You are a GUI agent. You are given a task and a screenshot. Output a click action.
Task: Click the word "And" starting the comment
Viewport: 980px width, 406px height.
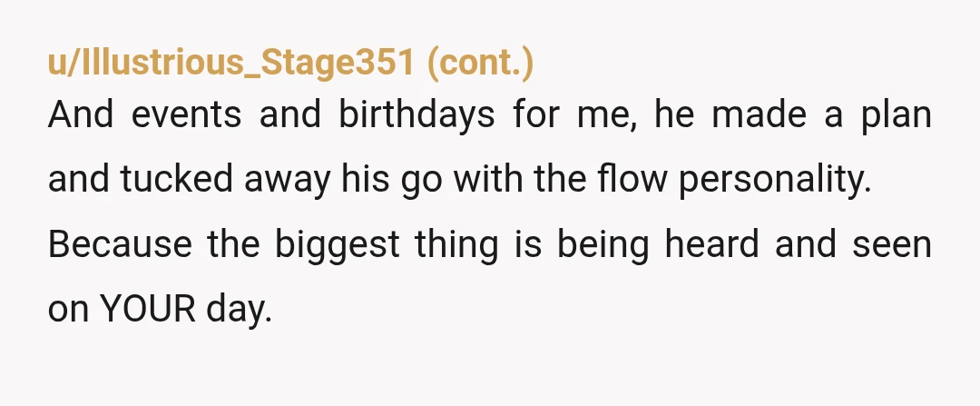(x=81, y=115)
